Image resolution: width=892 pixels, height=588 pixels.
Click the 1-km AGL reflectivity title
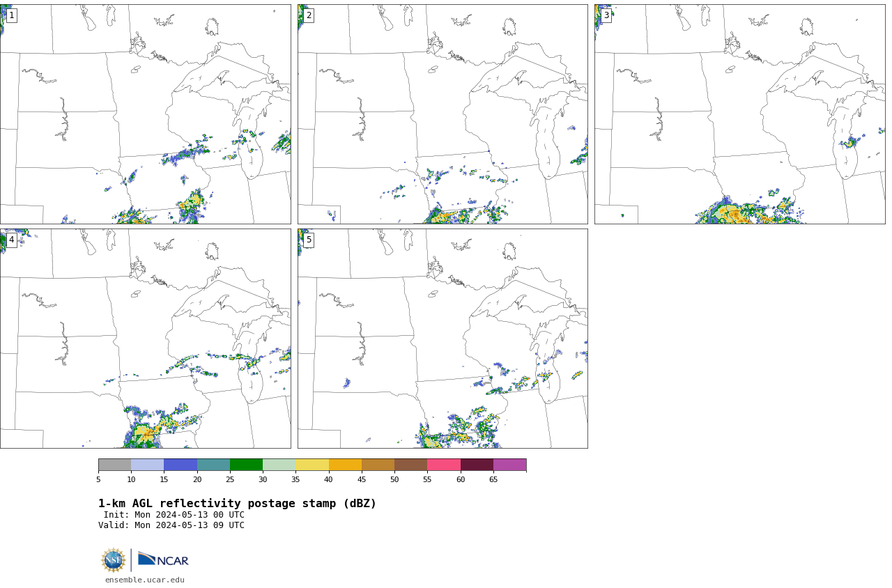(x=237, y=504)
